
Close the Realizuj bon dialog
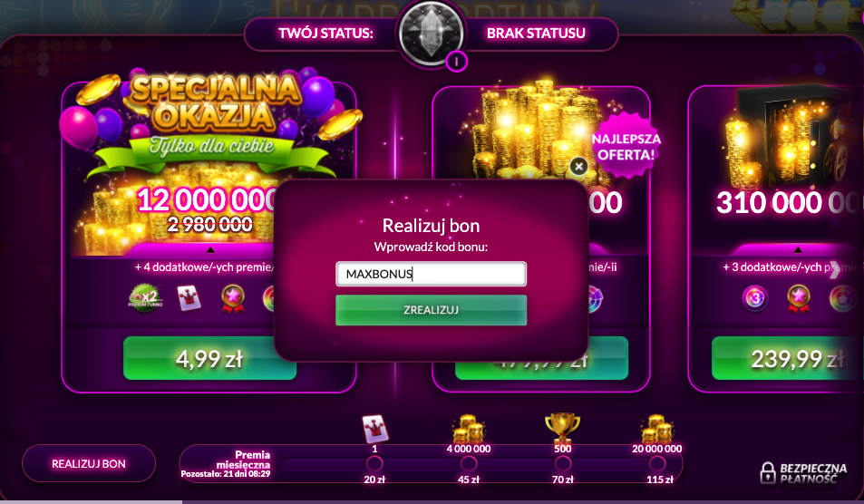578,166
